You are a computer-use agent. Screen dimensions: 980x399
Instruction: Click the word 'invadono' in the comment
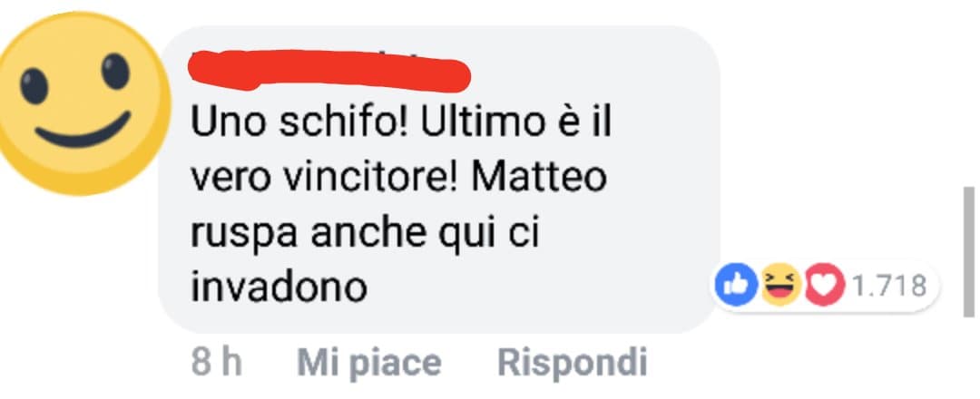(x=279, y=287)
